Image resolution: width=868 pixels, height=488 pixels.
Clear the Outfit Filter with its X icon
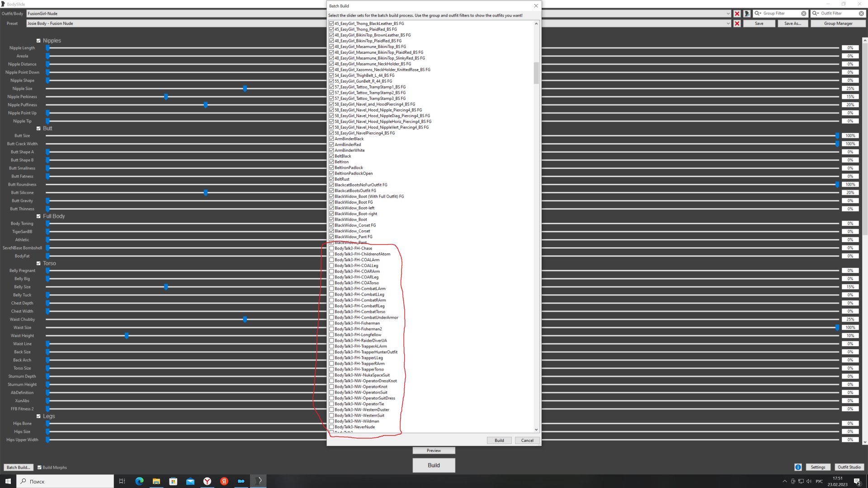click(861, 14)
